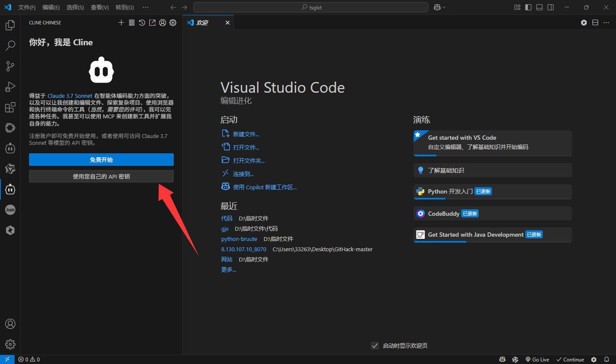Image resolution: width=616 pixels, height=364 pixels.
Task: Open the 查看(V) menu
Action: coord(100,7)
